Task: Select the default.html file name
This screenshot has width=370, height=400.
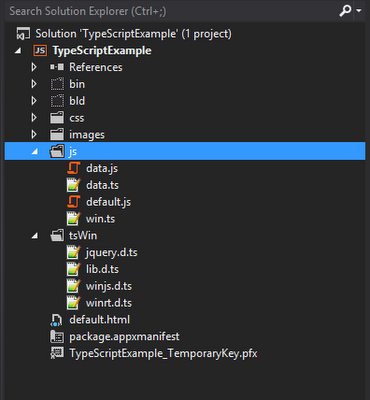Action: [x=99, y=320]
